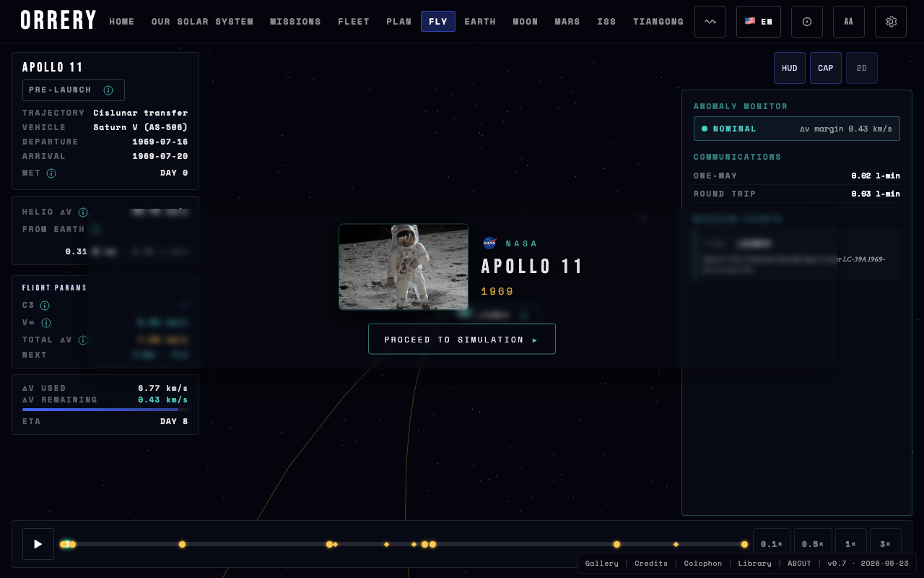The image size is (924, 578).
Task: Click the arrival date 1969-07-20
Action: coord(160,156)
